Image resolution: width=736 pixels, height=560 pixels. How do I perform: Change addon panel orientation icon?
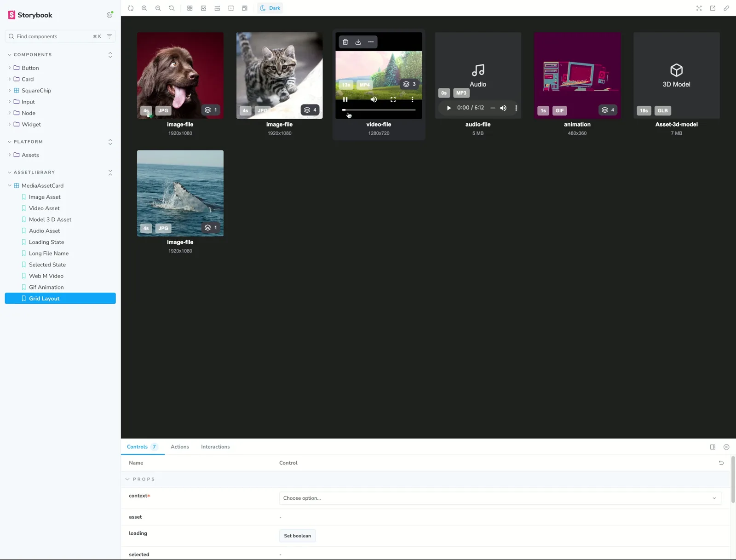[713, 447]
